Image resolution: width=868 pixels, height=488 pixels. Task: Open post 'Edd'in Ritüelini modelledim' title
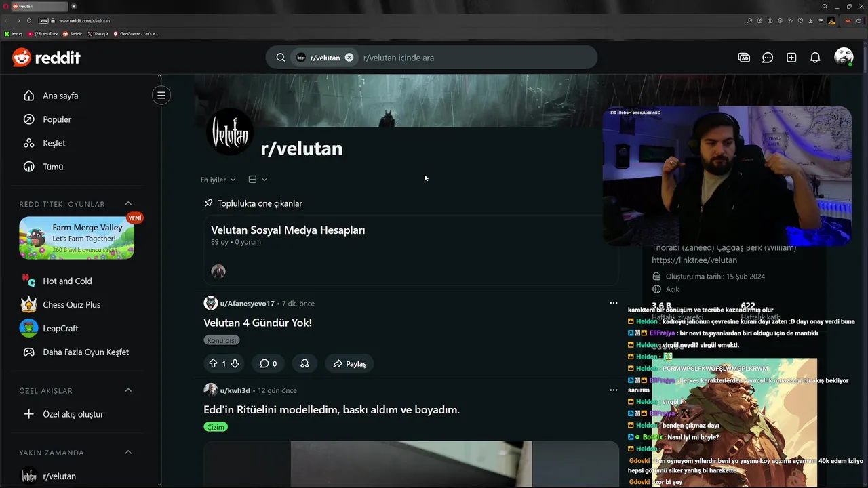tap(332, 409)
